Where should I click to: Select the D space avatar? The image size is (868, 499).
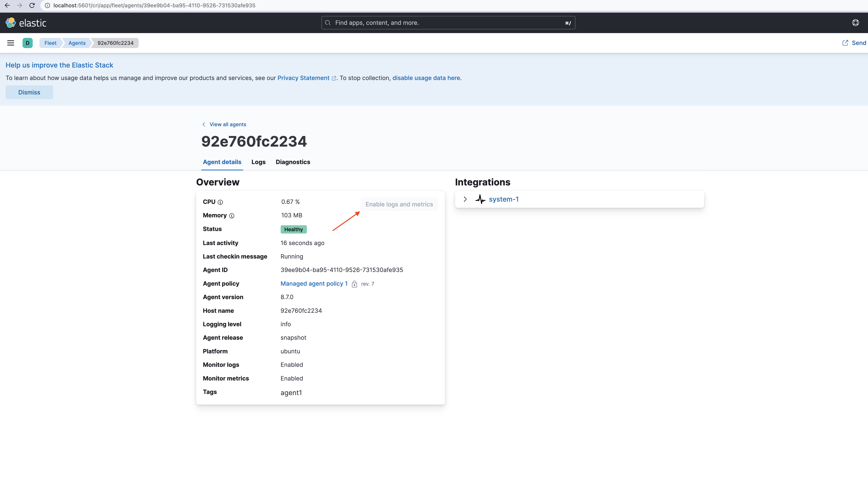pyautogui.click(x=28, y=43)
